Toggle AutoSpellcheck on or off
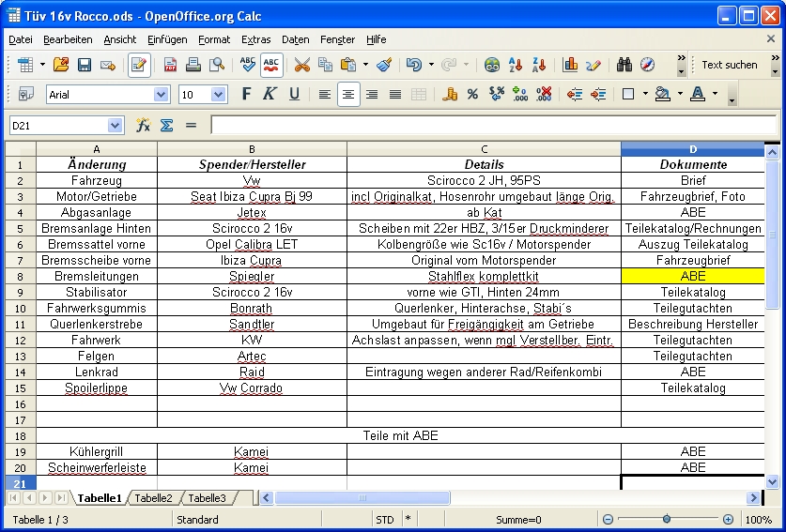Screen dimensions: 786x532 [271, 65]
